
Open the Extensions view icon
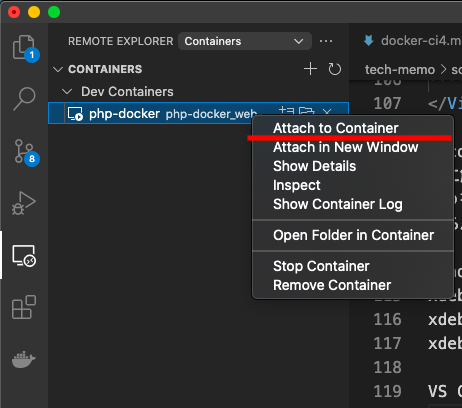tap(24, 307)
